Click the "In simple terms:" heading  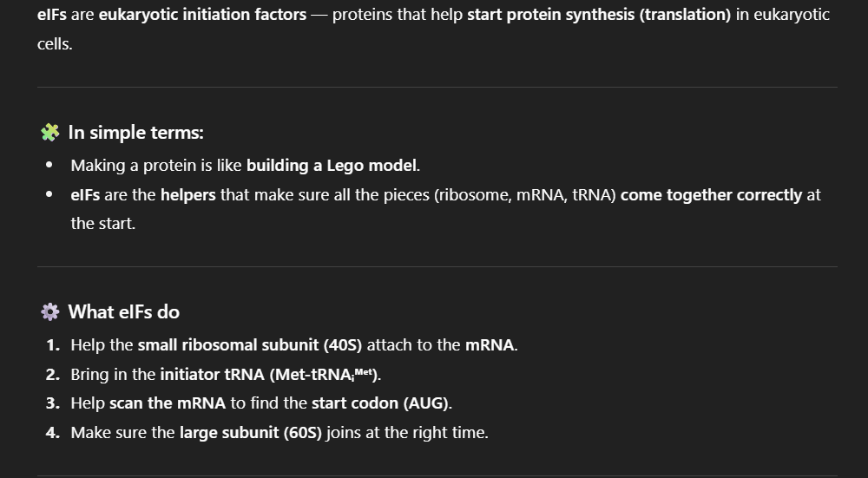[x=135, y=133]
